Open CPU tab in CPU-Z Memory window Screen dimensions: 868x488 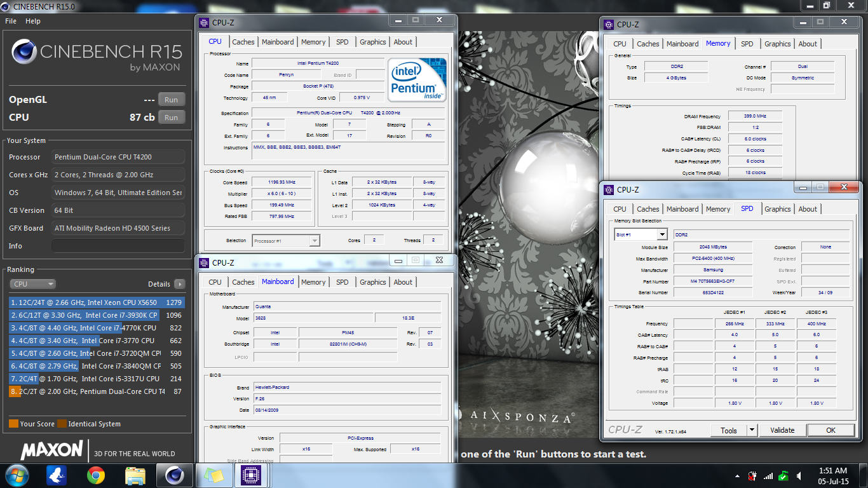pos(620,44)
